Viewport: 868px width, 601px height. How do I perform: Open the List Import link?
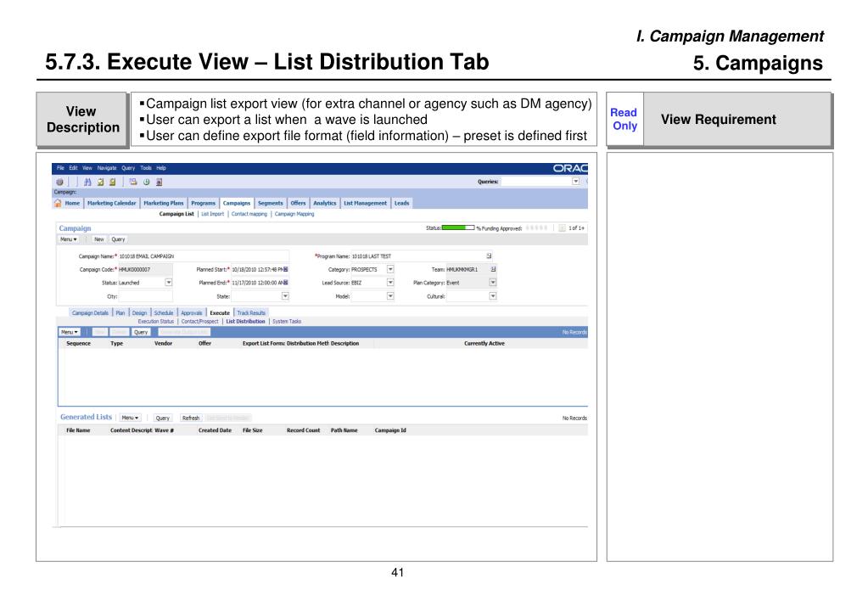[213, 214]
